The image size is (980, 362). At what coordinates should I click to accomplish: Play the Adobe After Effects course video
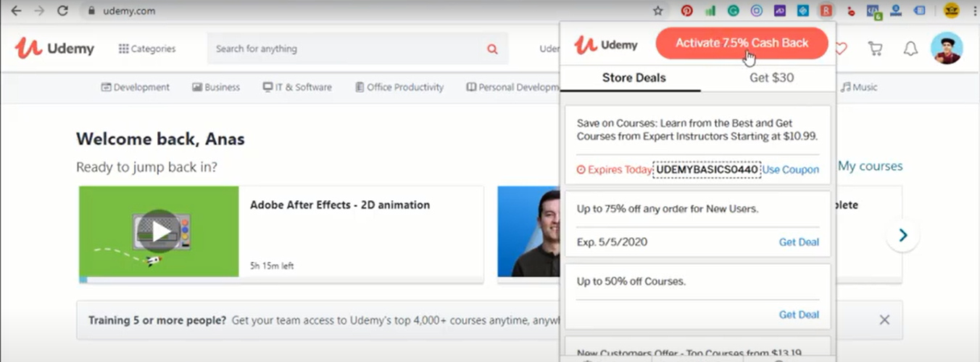pos(159,231)
